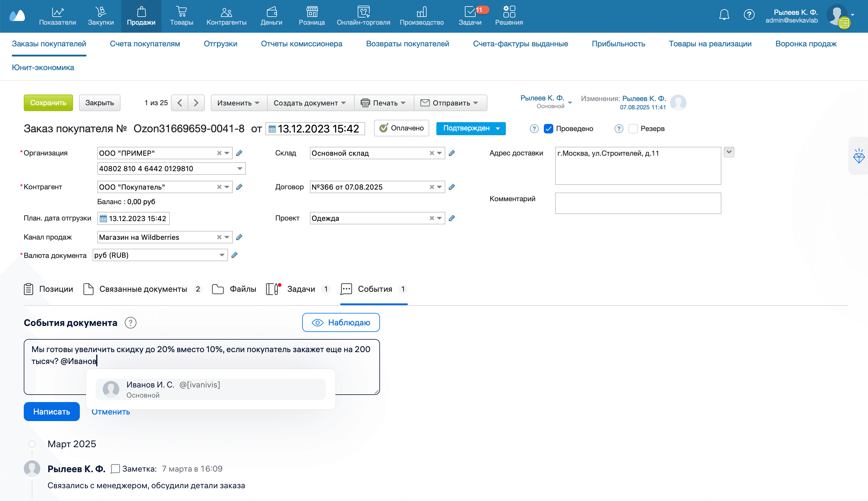Open the Отгрузки submenu tab
The width and height of the screenshot is (868, 501).
(220, 44)
